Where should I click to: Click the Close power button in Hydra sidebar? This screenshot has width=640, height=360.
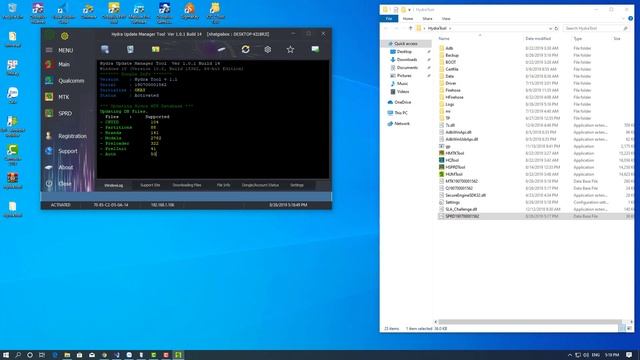[58, 184]
